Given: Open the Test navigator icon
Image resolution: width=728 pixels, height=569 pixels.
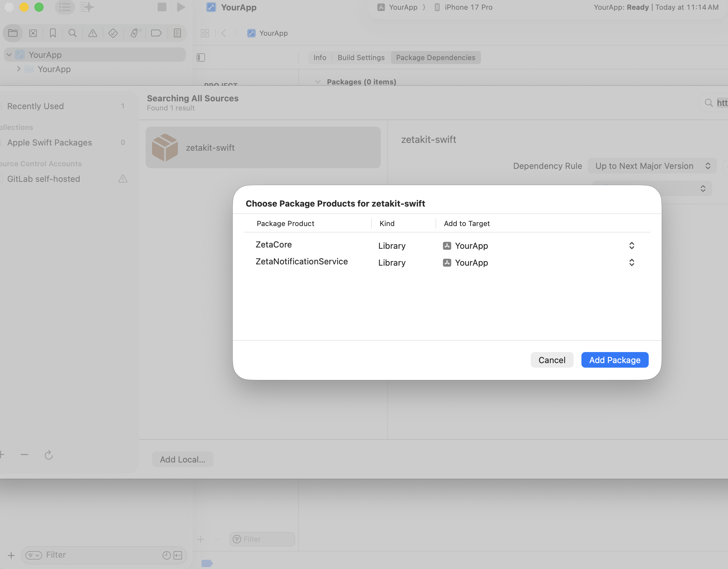Looking at the screenshot, I should point(113,33).
